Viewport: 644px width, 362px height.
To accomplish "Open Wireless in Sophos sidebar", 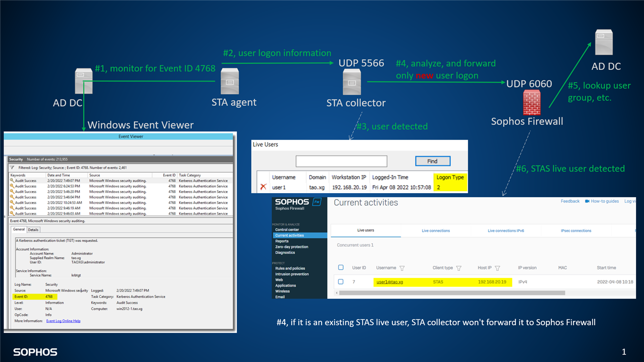I will coord(282,291).
